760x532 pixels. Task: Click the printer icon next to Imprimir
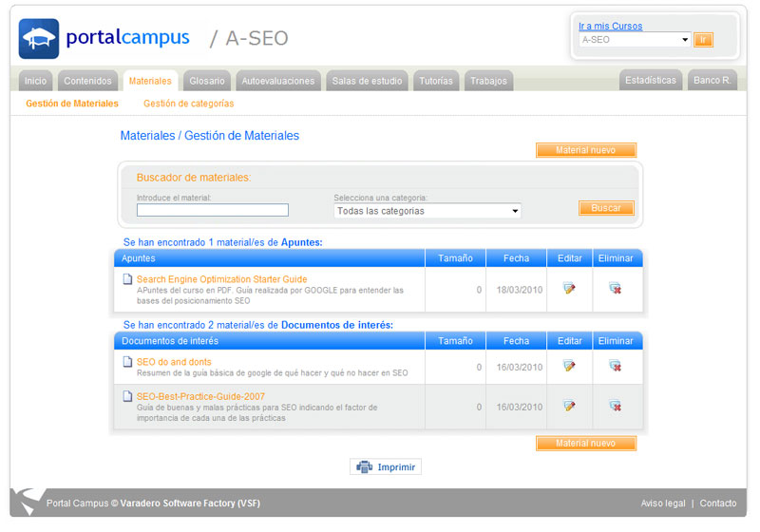(x=363, y=467)
